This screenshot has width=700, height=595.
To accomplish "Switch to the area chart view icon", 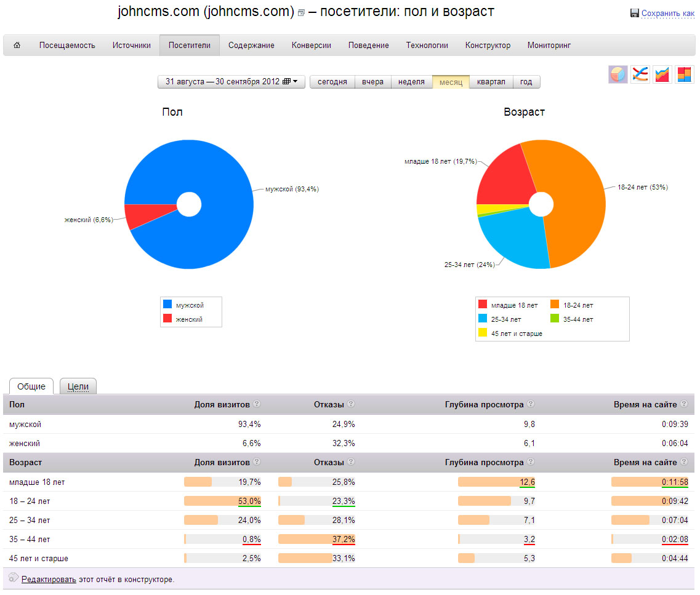I will coord(662,75).
